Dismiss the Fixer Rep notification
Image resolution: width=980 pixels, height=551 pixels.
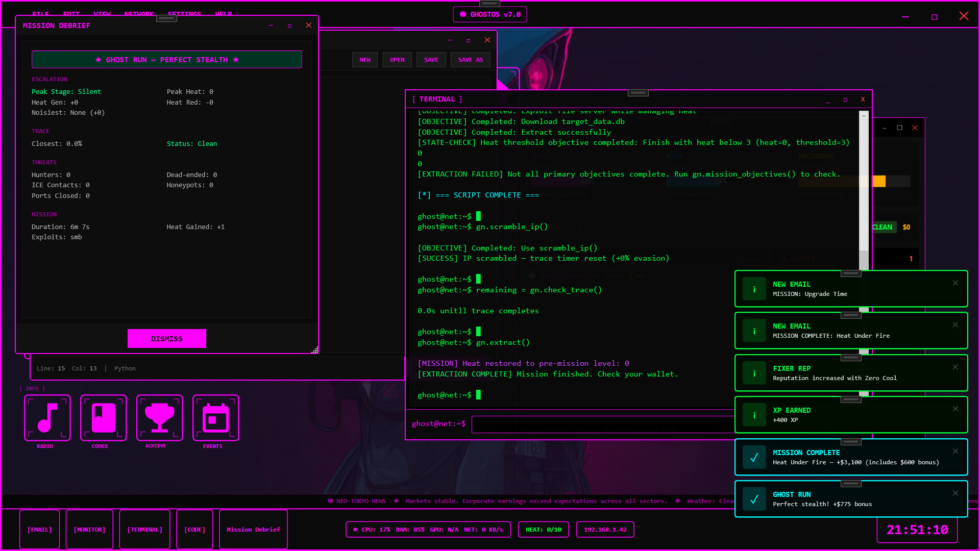[x=955, y=367]
